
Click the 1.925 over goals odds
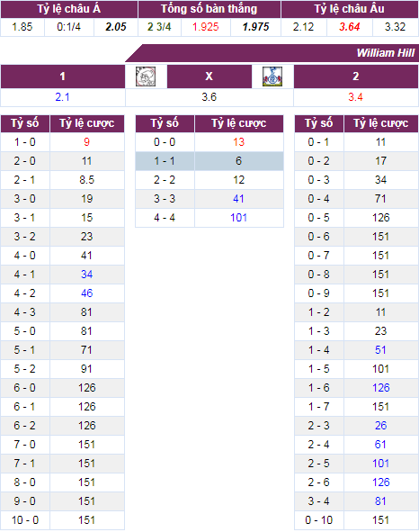click(206, 27)
